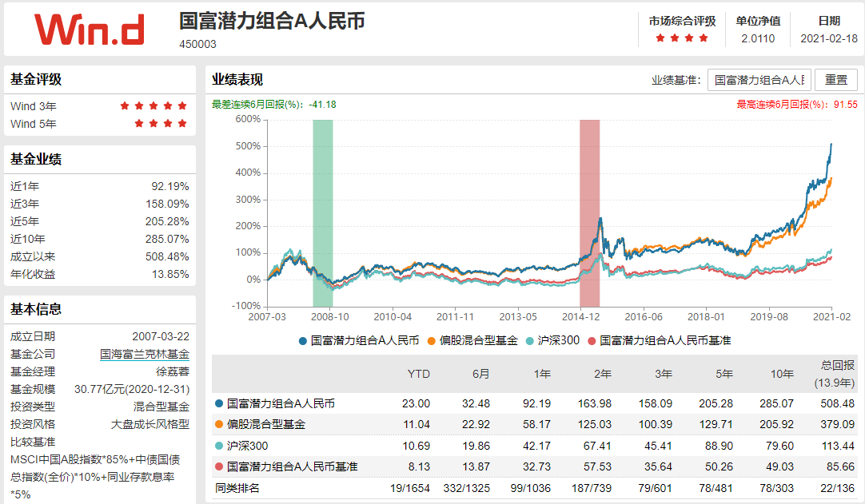Toggle the 偏股混合型基金 legend series
The height and width of the screenshot is (504, 865).
(x=472, y=341)
